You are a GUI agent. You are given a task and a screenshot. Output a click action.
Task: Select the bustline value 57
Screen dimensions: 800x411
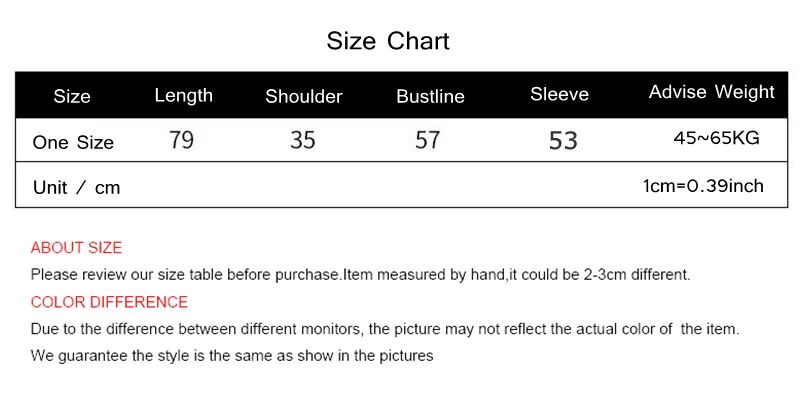428,140
